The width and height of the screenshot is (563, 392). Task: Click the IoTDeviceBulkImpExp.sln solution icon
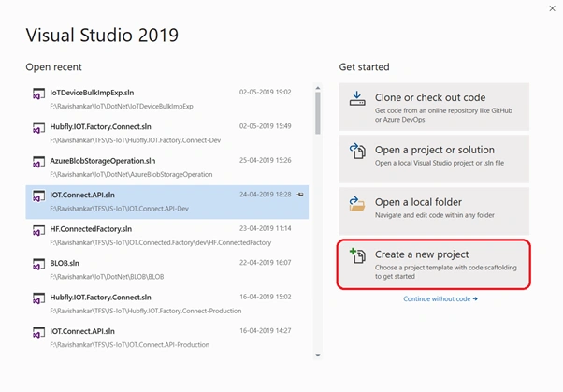38,94
